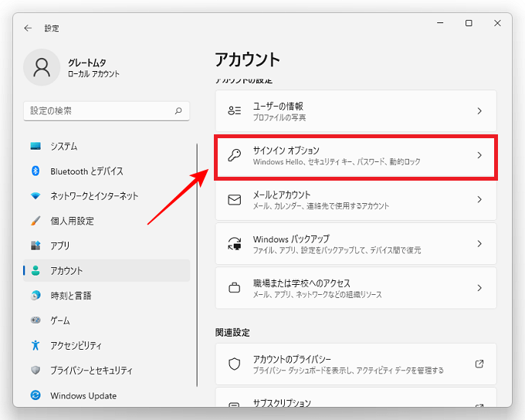Open Windows Update in the sidebar

pyautogui.click(x=107, y=395)
